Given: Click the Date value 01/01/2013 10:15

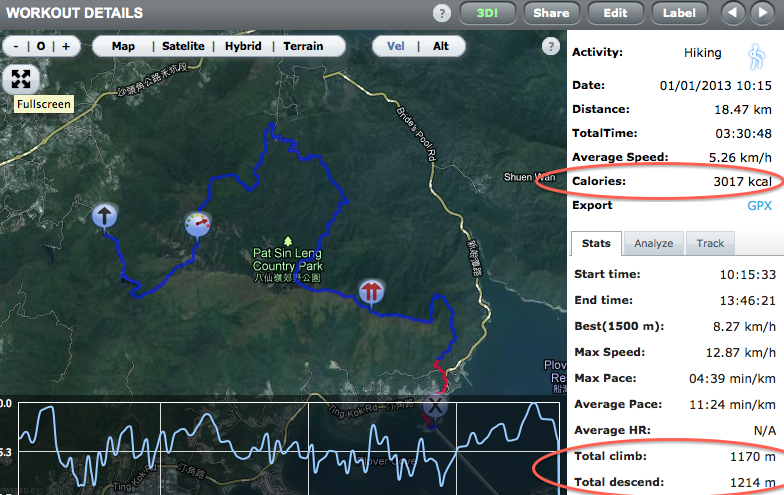Looking at the screenshot, I should pos(716,86).
